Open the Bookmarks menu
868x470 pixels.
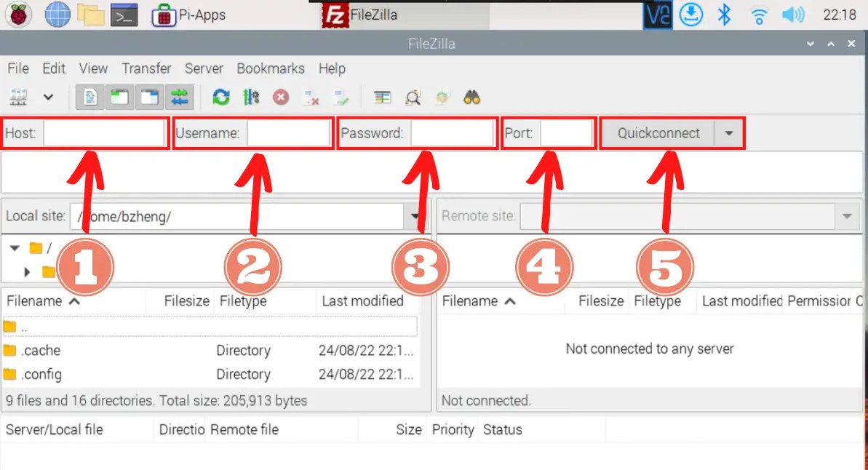(270, 68)
